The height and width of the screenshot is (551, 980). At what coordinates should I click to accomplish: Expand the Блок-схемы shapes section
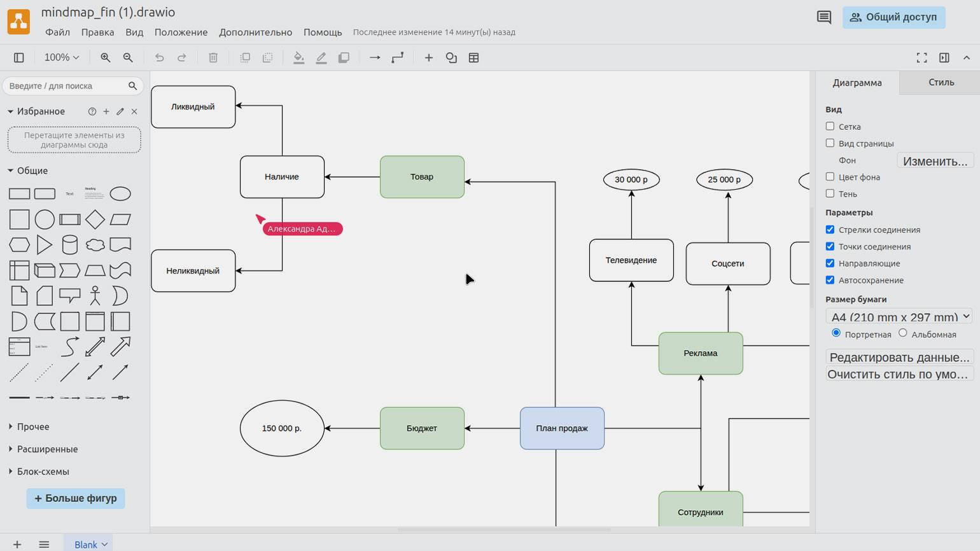39,471
